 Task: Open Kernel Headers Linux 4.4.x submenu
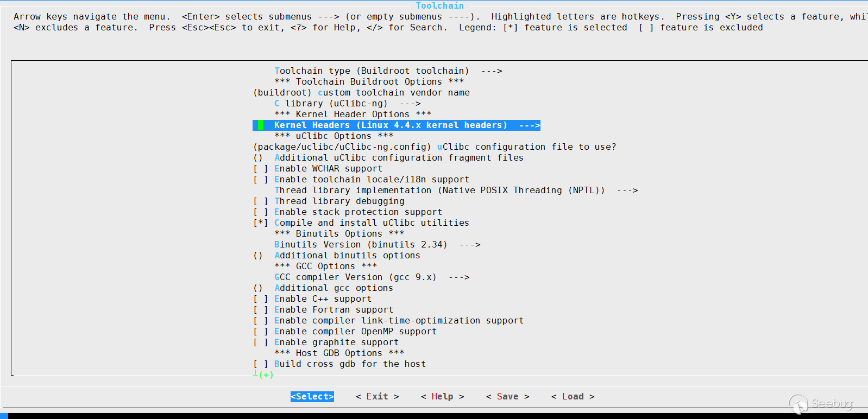[x=396, y=125]
